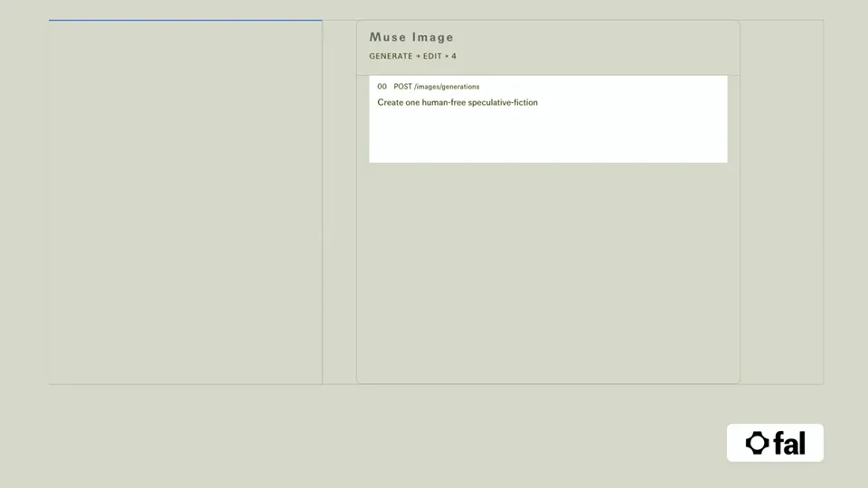Click the "00" step number
This screenshot has width=868, height=488.
(x=382, y=87)
